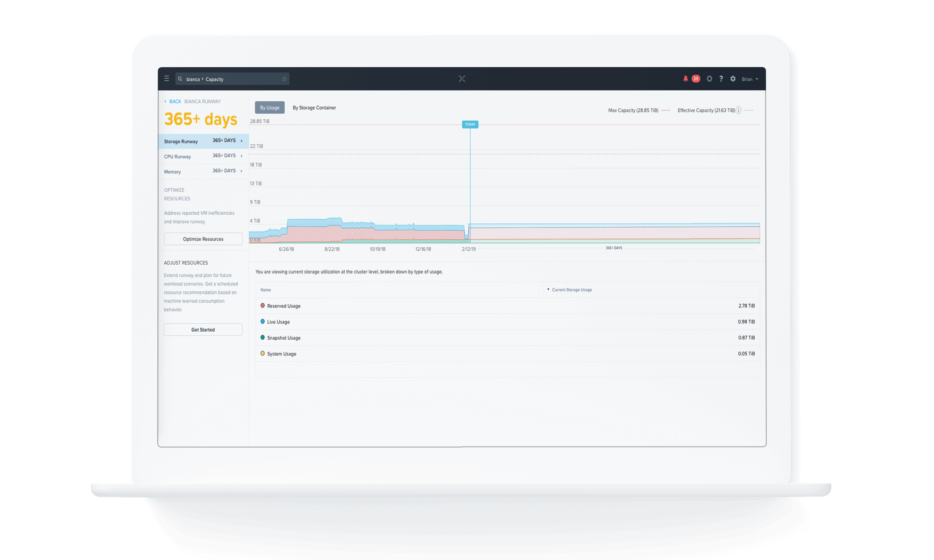Click the Get Started button
This screenshot has height=560, width=934.
(x=203, y=329)
